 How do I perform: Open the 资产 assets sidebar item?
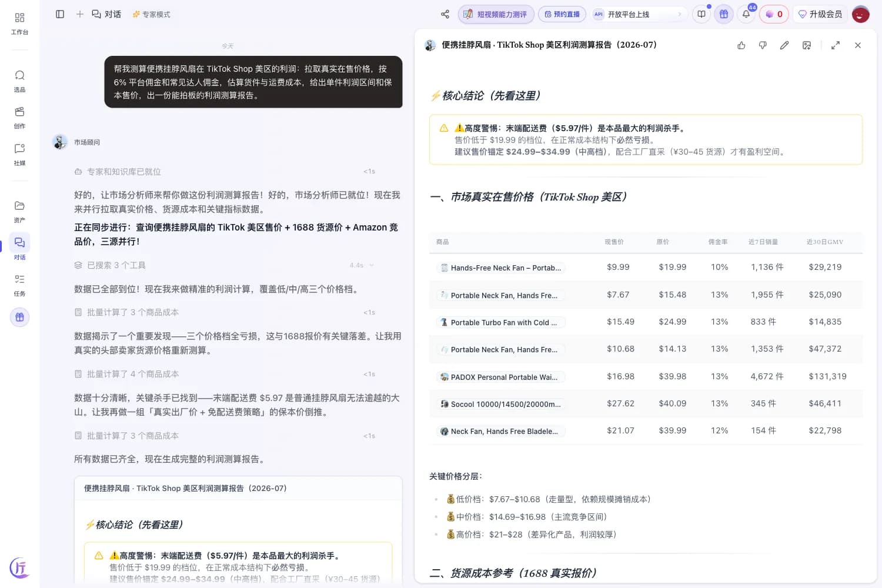point(19,212)
